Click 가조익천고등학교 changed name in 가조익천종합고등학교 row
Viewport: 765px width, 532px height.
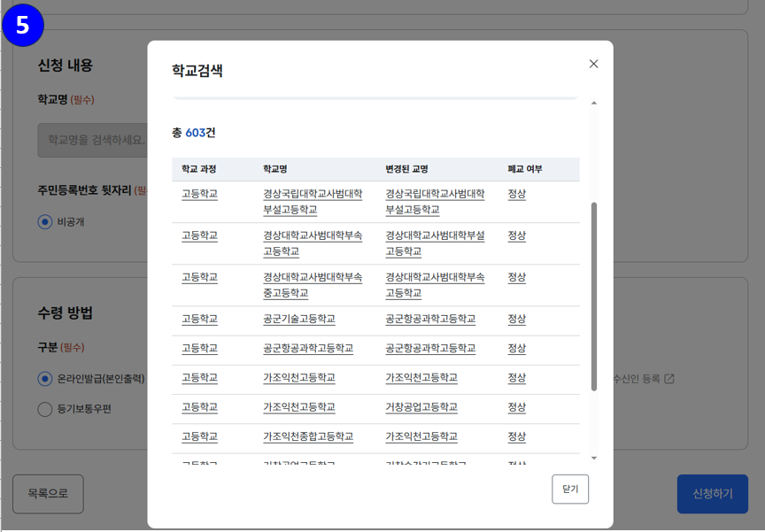pyautogui.click(x=421, y=436)
